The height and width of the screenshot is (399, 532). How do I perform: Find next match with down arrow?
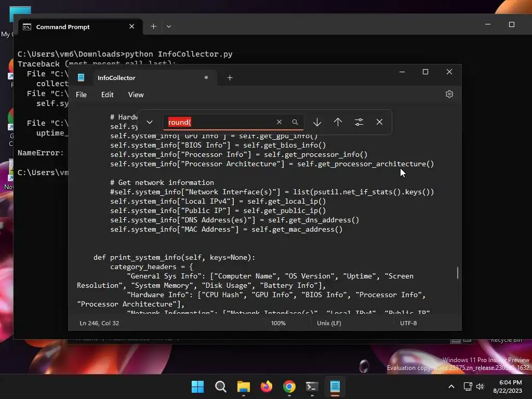tap(317, 122)
